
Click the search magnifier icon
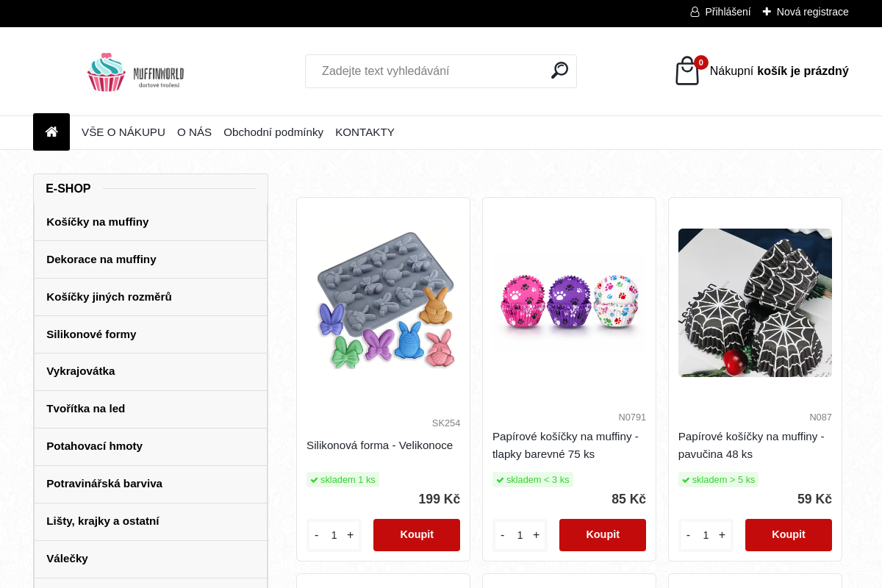[x=559, y=71]
